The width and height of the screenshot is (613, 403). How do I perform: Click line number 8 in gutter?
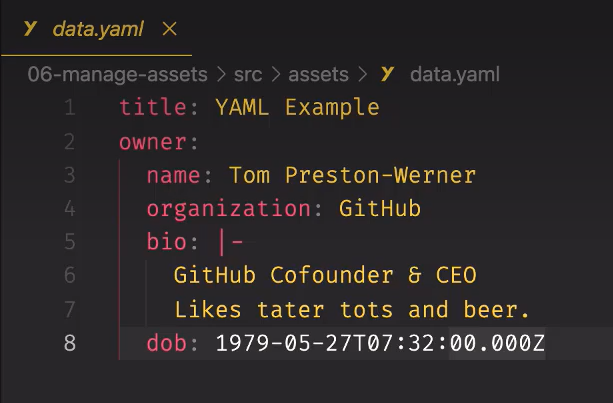click(x=70, y=343)
